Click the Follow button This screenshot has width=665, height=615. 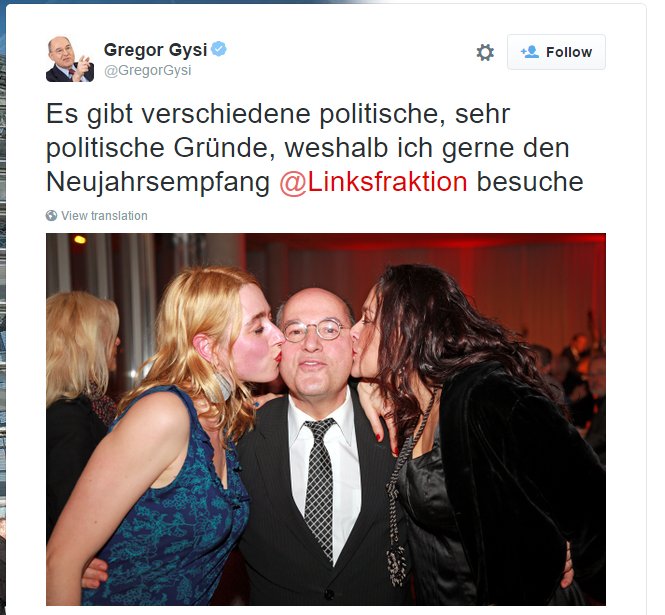click(x=556, y=52)
